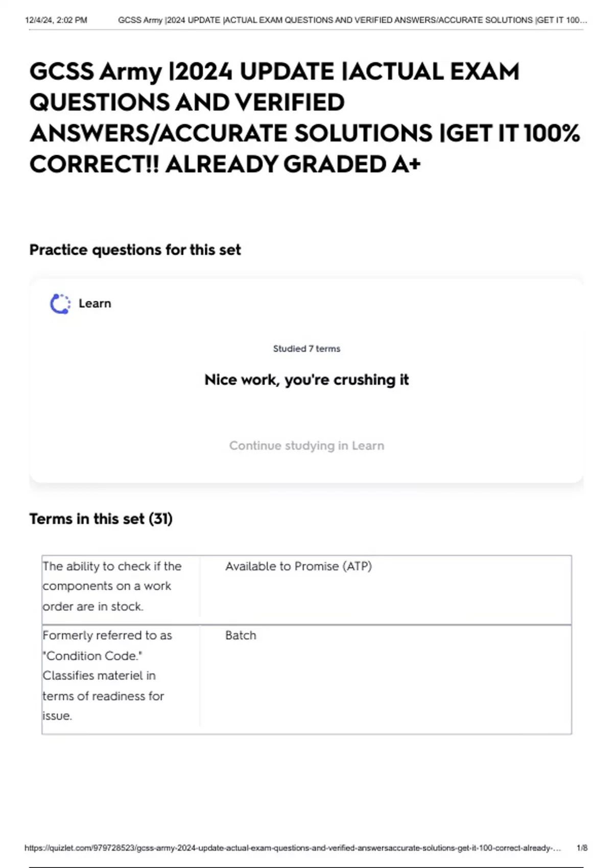
Task: Open the quizlet.com URL in the footer
Action: pos(292,848)
